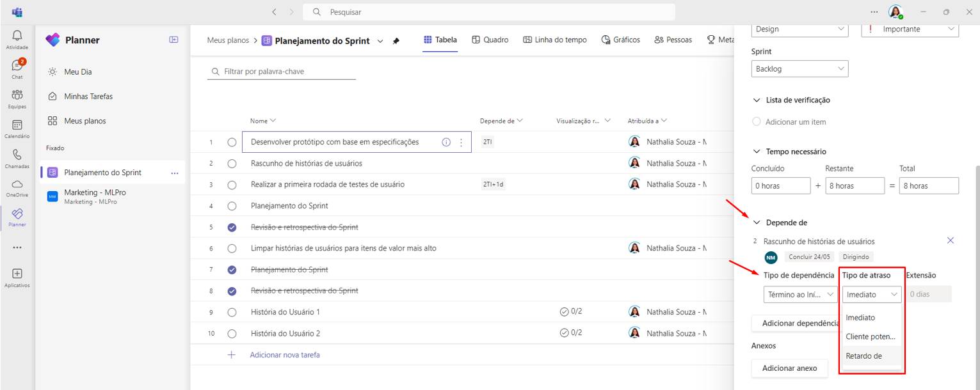This screenshot has height=390, width=980.
Task: Open the Depende de column header menu
Action: (501, 120)
